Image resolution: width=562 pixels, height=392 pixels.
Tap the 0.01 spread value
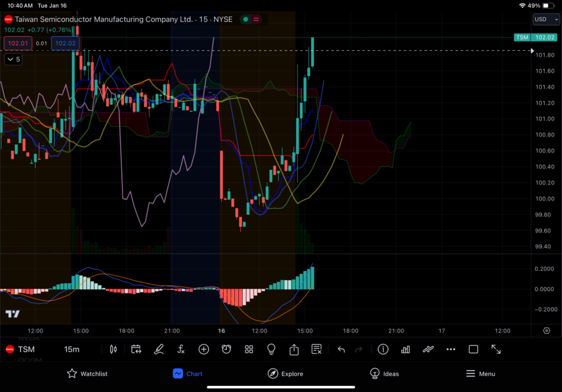click(42, 43)
